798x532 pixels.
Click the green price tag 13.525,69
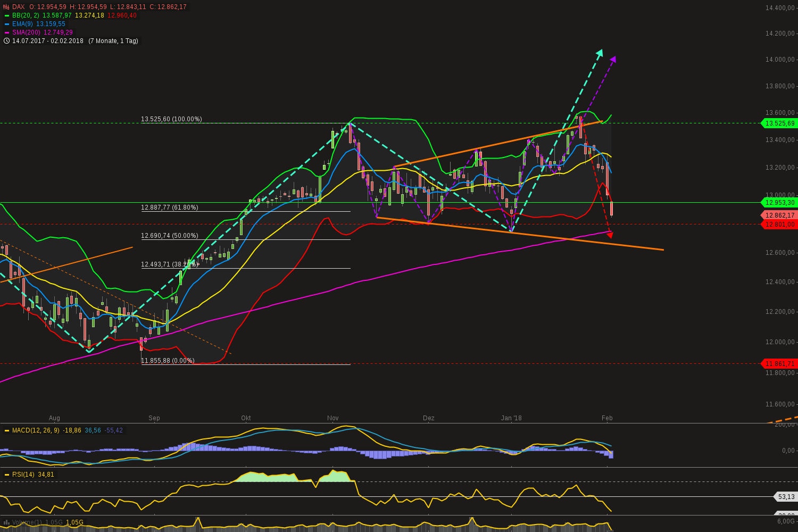click(780, 123)
